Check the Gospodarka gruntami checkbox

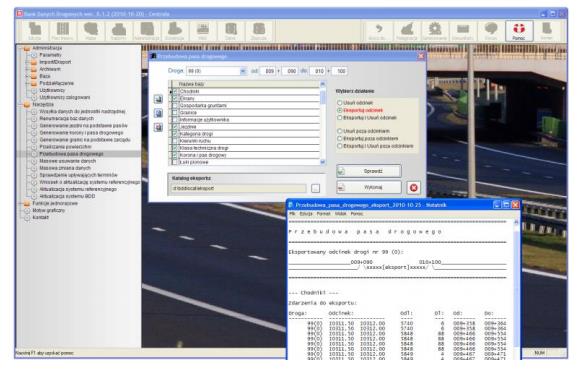pyautogui.click(x=174, y=106)
